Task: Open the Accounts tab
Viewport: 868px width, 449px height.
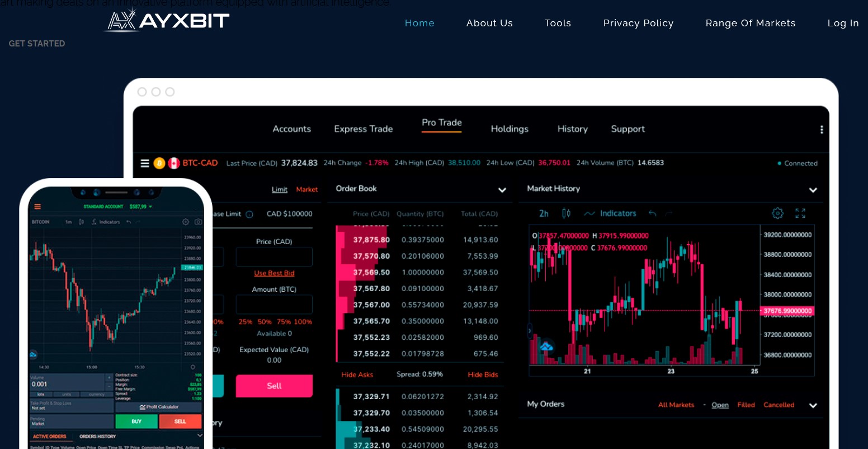Action: (x=292, y=129)
